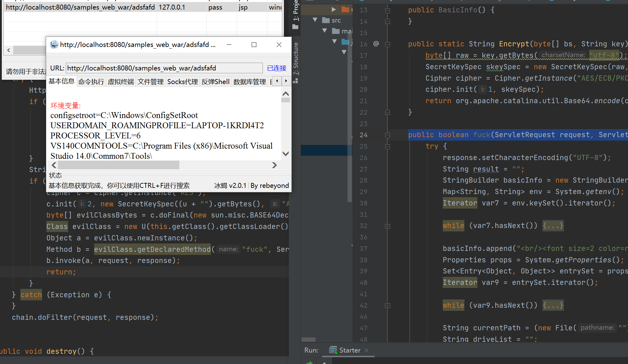Click the folded {...} after var9.hasNext()
The width and height of the screenshot is (628, 364).
coord(553,305)
